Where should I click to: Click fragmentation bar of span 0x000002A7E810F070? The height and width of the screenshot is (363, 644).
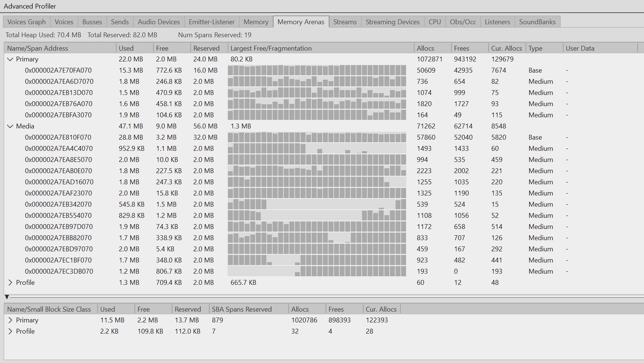click(317, 137)
